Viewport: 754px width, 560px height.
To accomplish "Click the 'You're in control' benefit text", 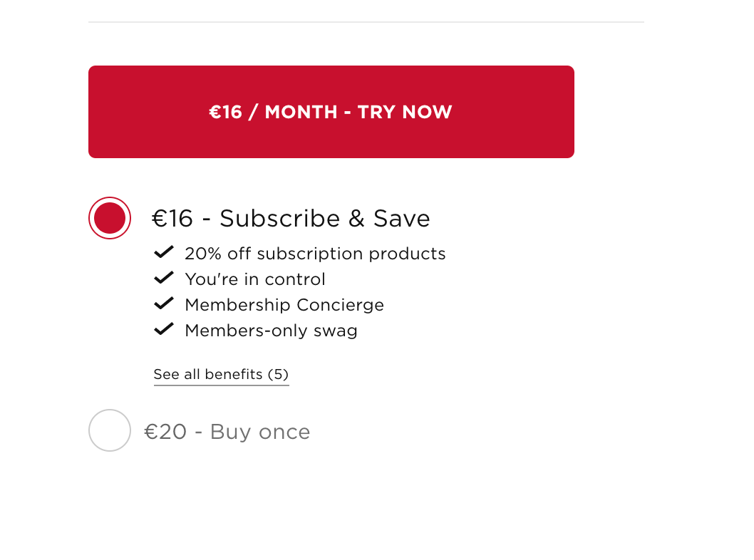I will [255, 279].
